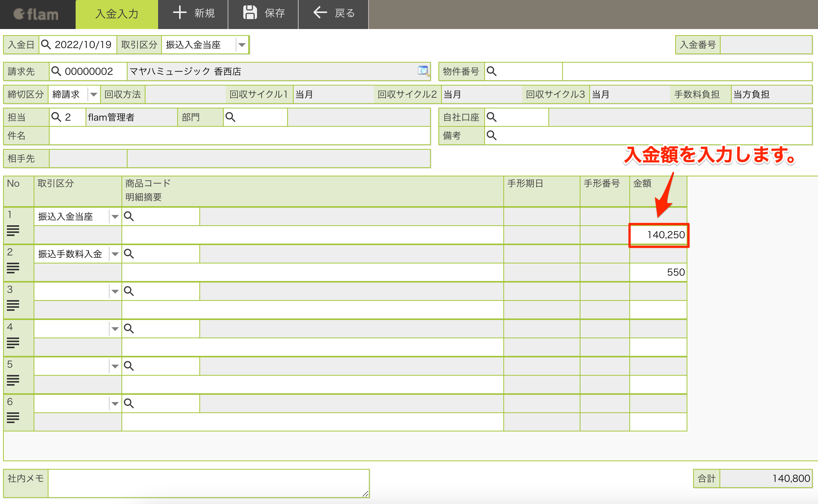This screenshot has height=504, width=818.
Task: Click the amount field showing 140,250
Action: click(x=658, y=235)
